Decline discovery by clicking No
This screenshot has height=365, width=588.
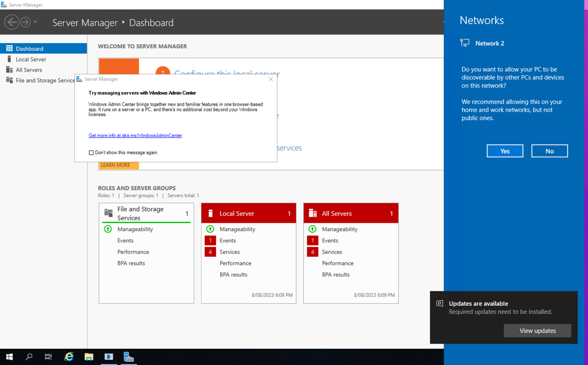pyautogui.click(x=549, y=150)
